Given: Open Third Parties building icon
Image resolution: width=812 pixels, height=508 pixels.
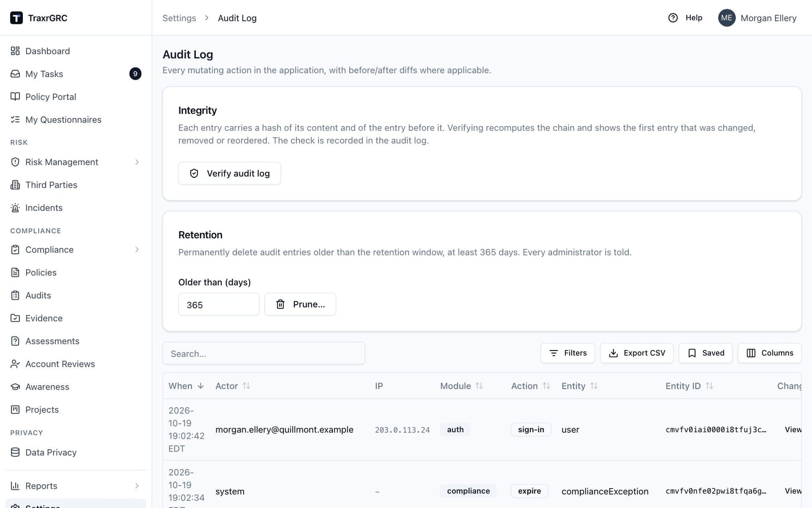Looking at the screenshot, I should (15, 185).
